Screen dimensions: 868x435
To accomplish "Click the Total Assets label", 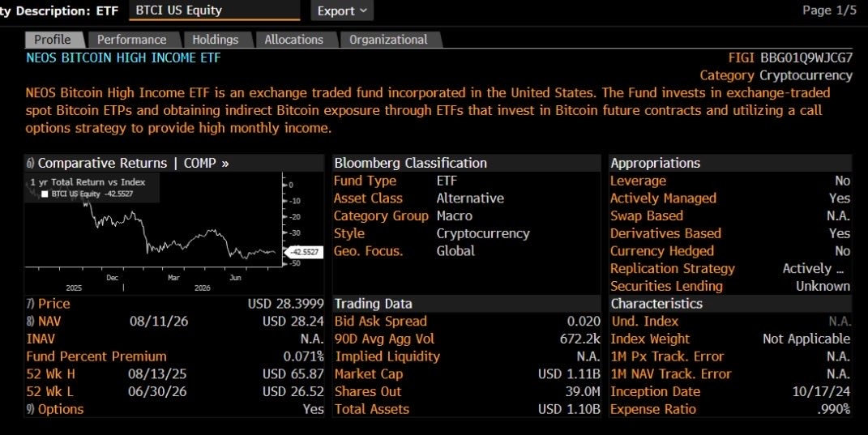I will [372, 410].
